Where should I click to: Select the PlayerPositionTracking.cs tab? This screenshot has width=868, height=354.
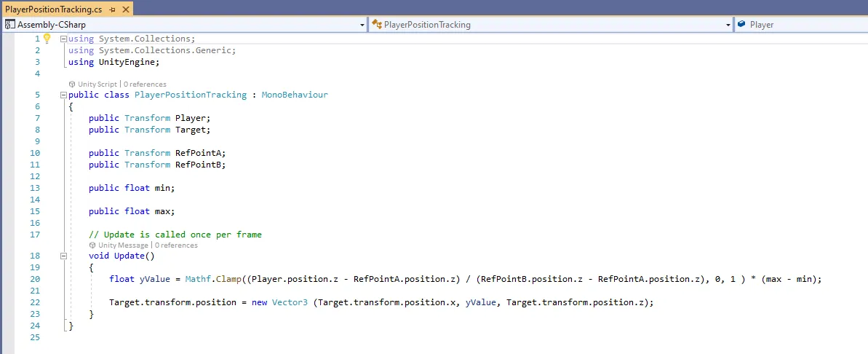click(66, 8)
